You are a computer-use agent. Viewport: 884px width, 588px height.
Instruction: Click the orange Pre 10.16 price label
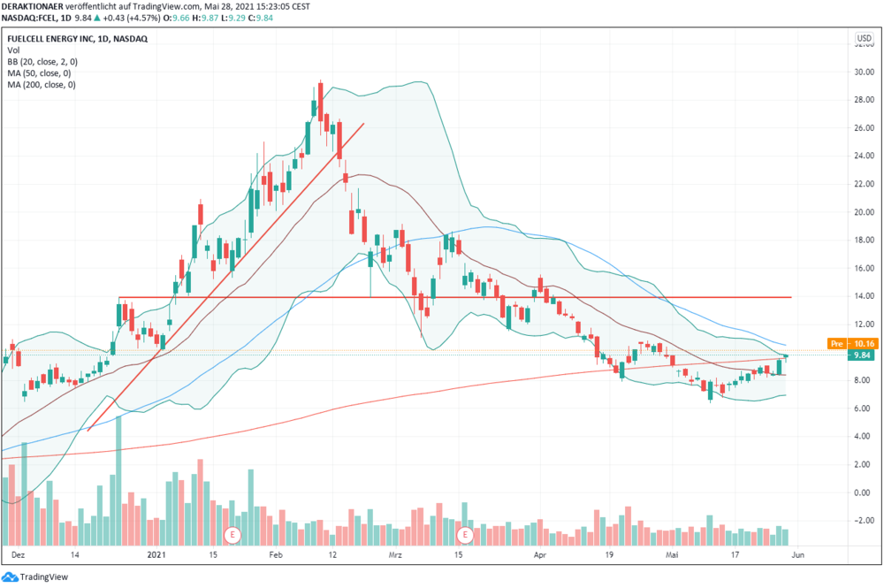click(853, 343)
